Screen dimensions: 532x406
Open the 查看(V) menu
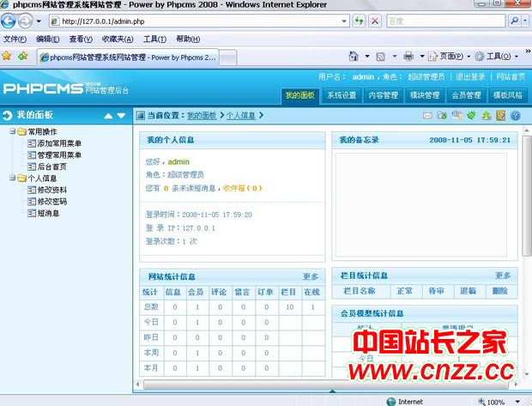click(x=81, y=39)
